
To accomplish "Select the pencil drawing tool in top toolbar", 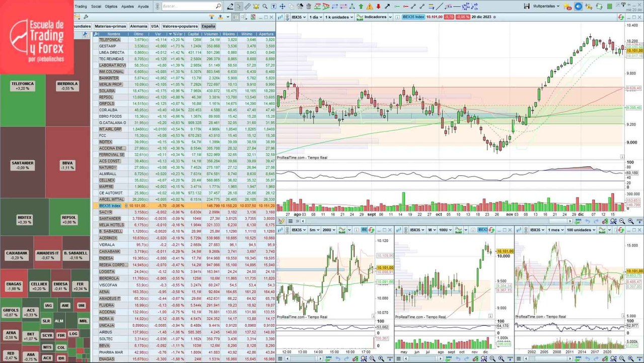I will click(230, 7).
